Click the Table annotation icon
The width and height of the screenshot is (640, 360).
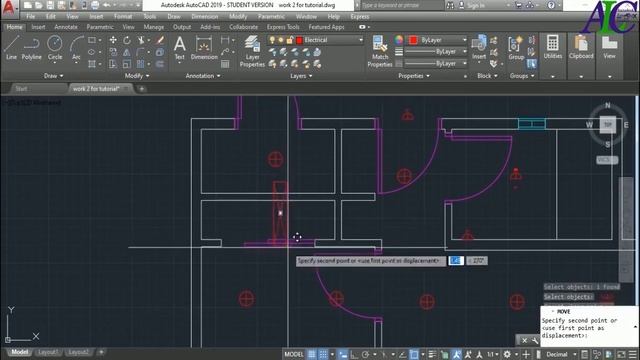point(225,64)
